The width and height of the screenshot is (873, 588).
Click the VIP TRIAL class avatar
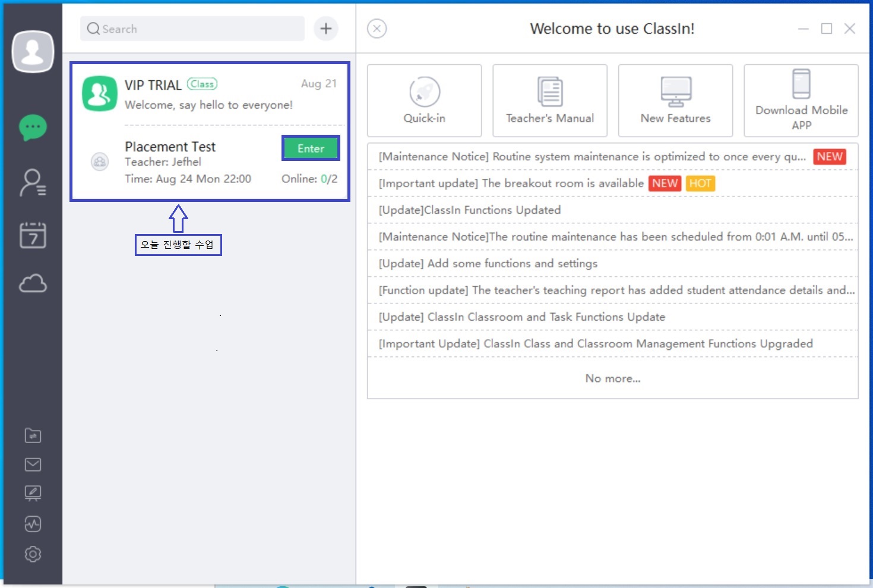click(x=99, y=93)
